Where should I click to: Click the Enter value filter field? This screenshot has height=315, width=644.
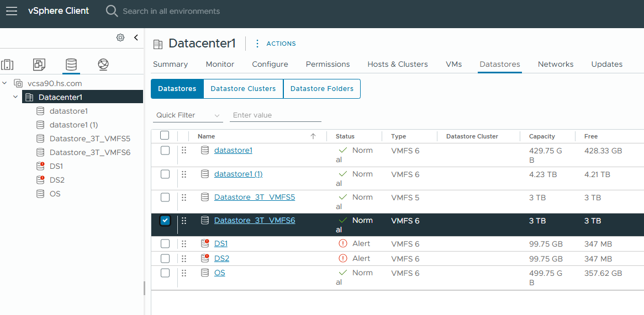(x=276, y=115)
